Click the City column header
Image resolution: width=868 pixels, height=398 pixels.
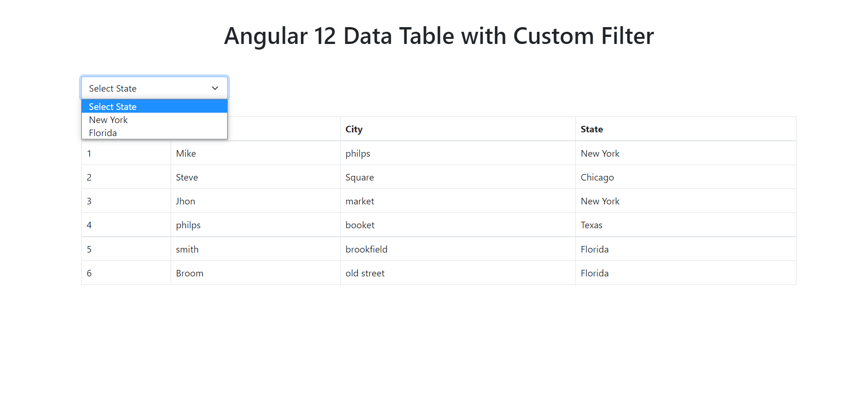pos(353,129)
